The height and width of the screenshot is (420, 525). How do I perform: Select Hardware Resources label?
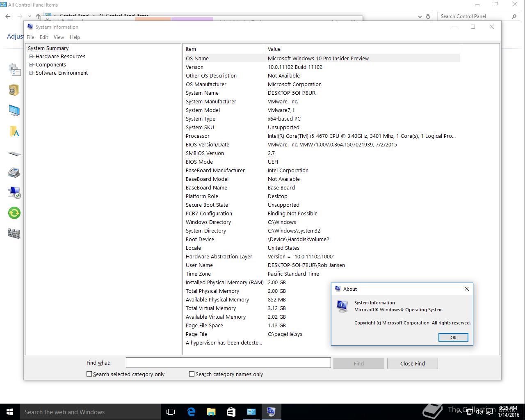(60, 57)
